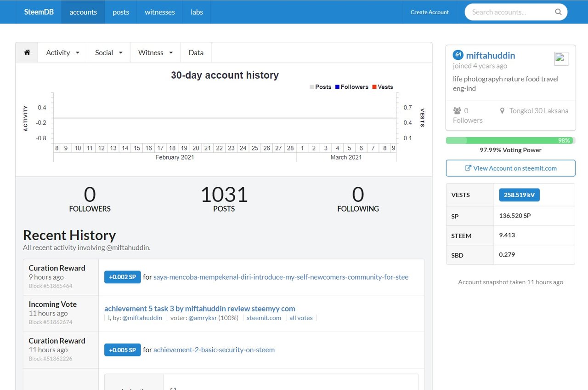Click +0.002 SP reward badge

123,277
